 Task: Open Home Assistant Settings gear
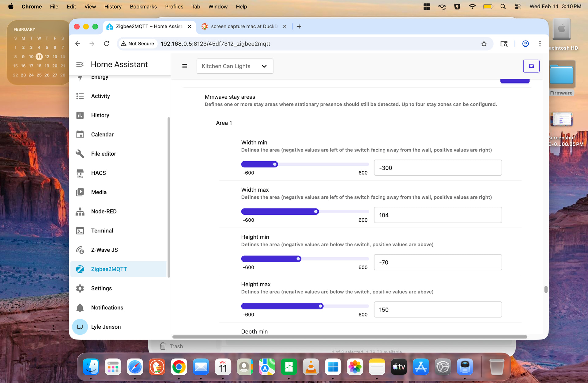pyautogui.click(x=80, y=288)
